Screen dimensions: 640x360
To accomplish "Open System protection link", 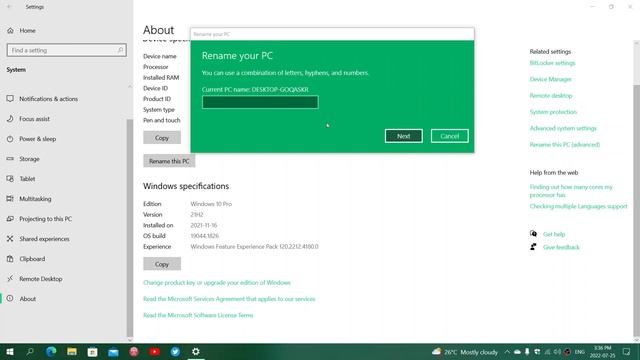I will [x=553, y=112].
